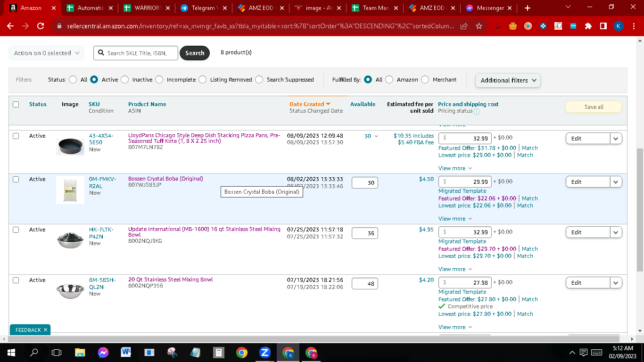
Task: Open the LloydPans Chicago Style pizza pan listing
Action: click(204, 138)
